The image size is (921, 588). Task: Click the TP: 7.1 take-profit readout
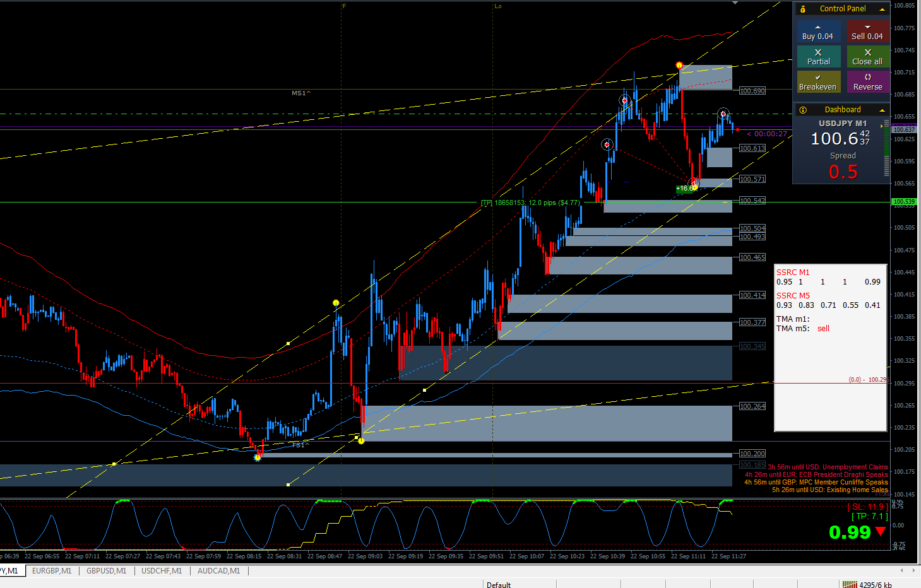coord(870,517)
